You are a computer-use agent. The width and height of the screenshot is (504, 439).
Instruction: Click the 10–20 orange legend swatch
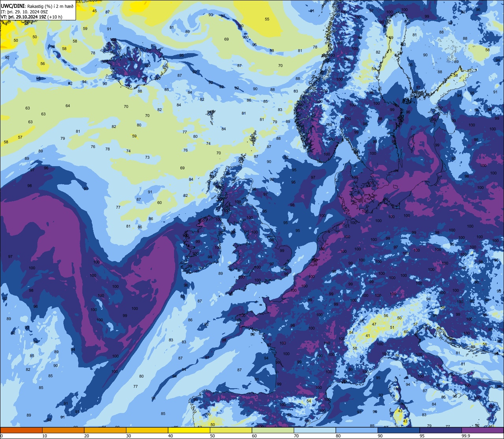(x=63, y=430)
